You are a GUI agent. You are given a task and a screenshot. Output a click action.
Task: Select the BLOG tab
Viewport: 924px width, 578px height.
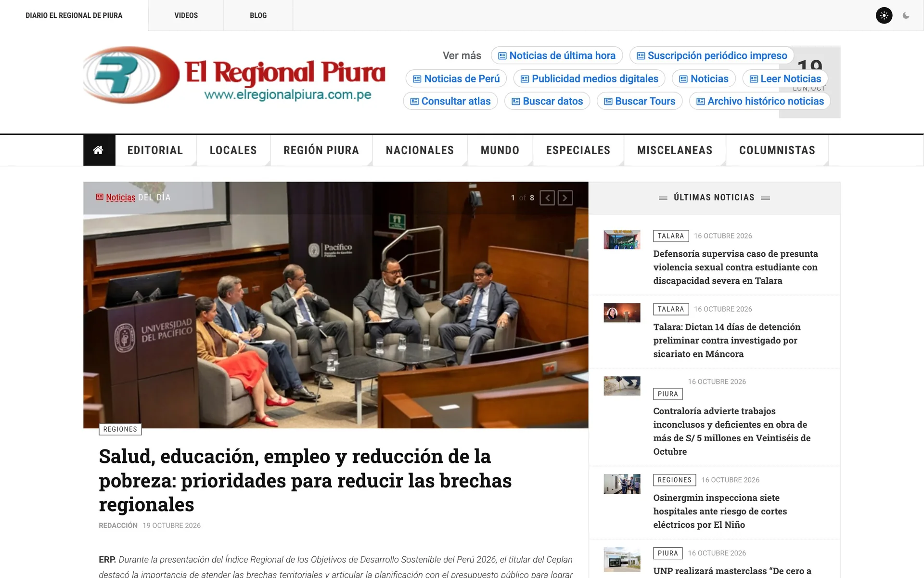tap(258, 15)
